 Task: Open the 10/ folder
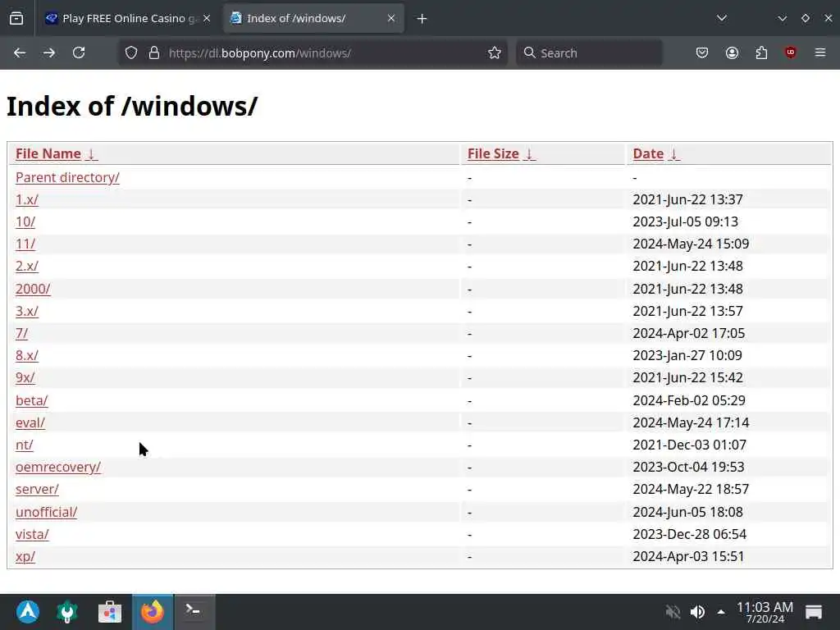click(25, 221)
